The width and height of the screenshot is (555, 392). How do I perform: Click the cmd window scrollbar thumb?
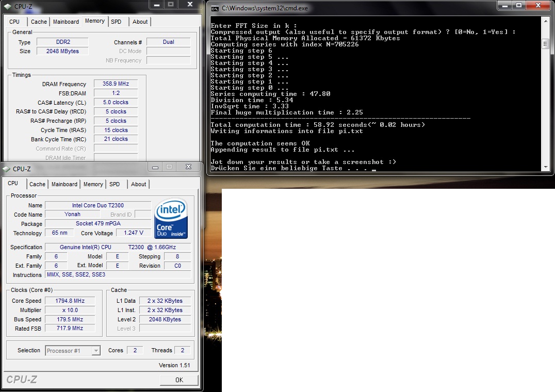[x=545, y=44]
